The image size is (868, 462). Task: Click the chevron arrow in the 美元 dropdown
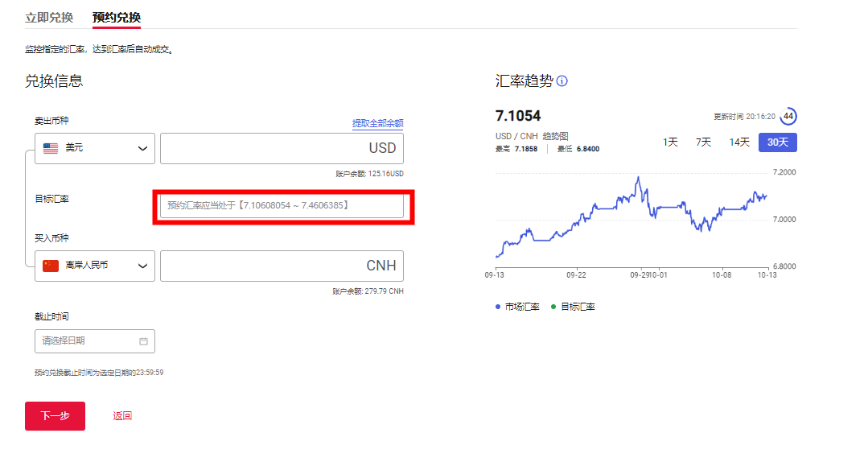[x=142, y=148]
